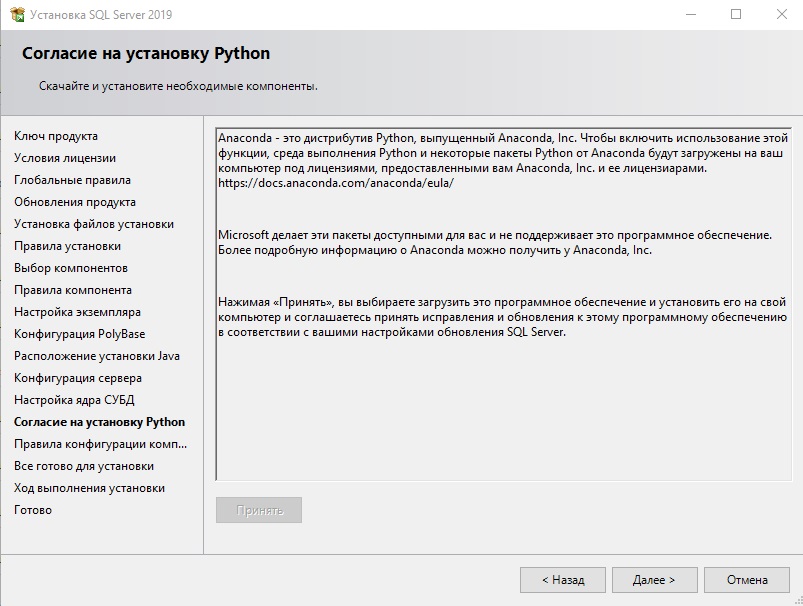Screen dimensions: 803x606
Task: Select Конфигурация PolyBase step
Action: tap(79, 335)
